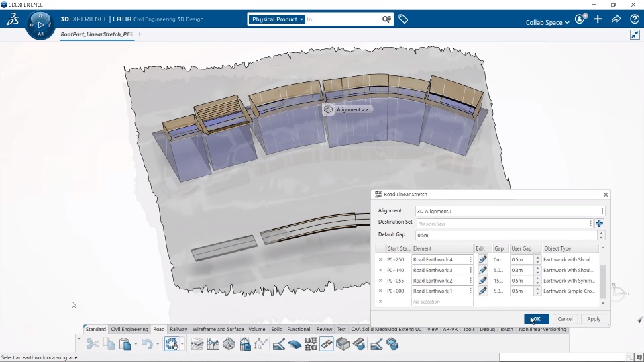Open the Help question mark icon
The width and height of the screenshot is (644, 362).
[x=634, y=19]
